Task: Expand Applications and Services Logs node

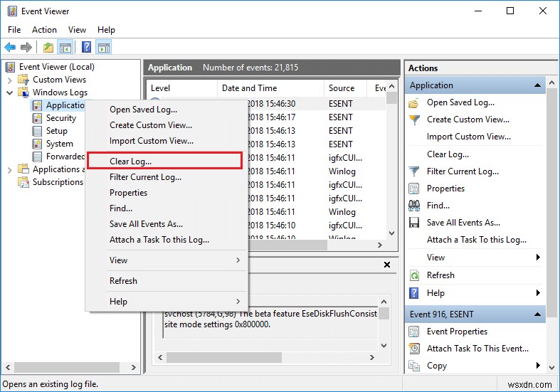Action: point(10,169)
